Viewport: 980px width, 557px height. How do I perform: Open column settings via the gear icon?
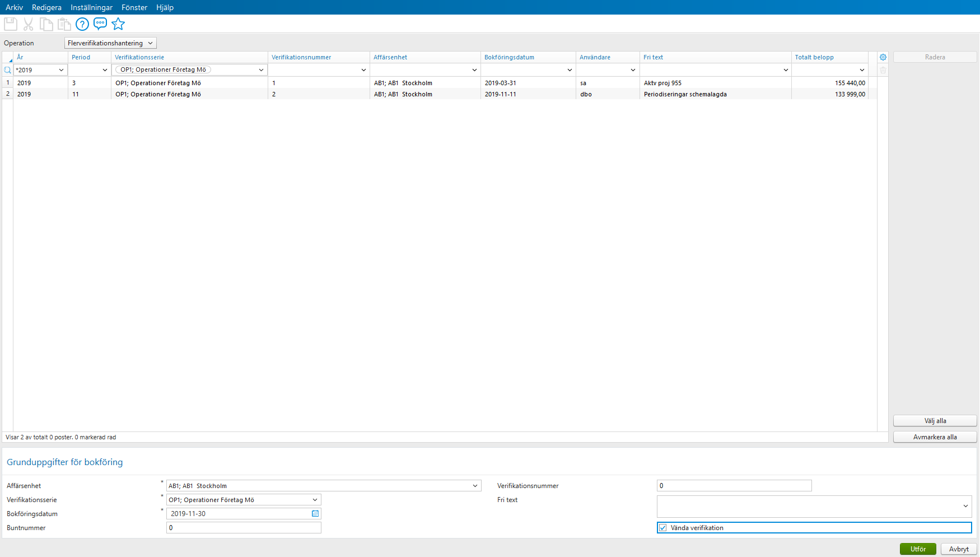point(883,57)
